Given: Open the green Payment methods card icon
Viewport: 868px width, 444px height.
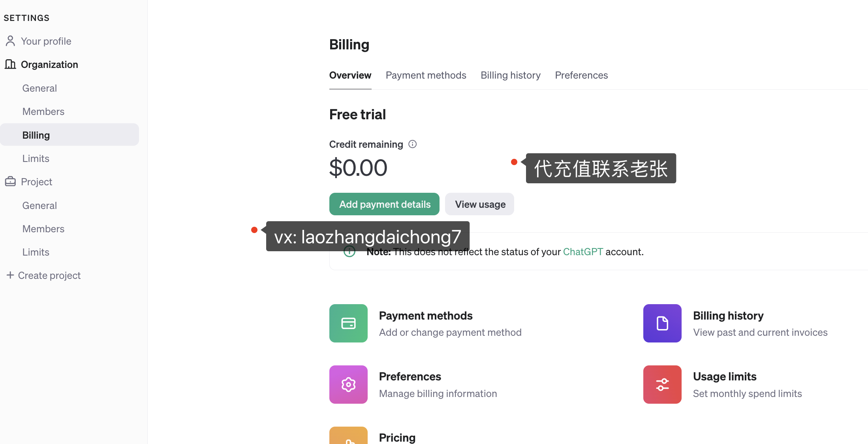Looking at the screenshot, I should 348,323.
